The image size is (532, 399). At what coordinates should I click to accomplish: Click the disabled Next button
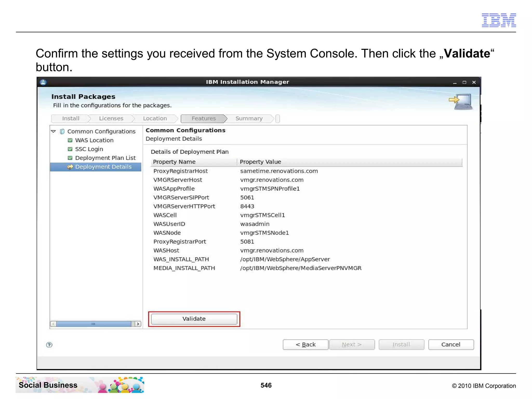(x=352, y=344)
